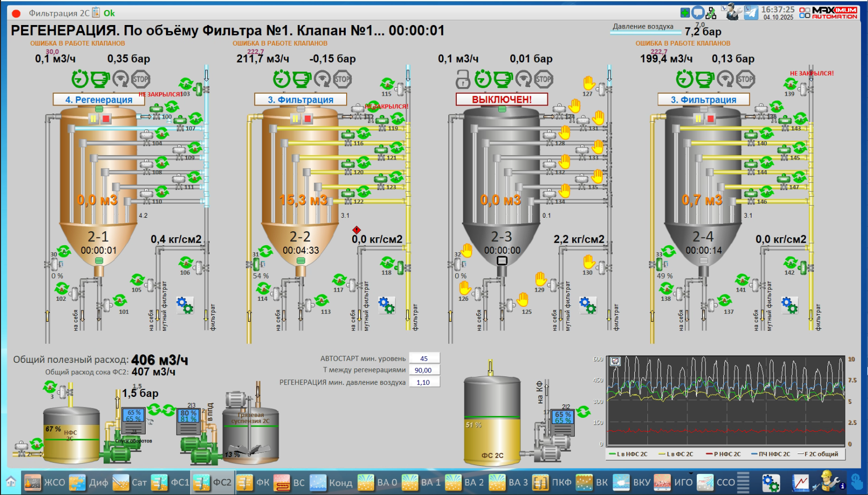
Task: Click the STOP icon above filter 2-1
Action: [141, 79]
